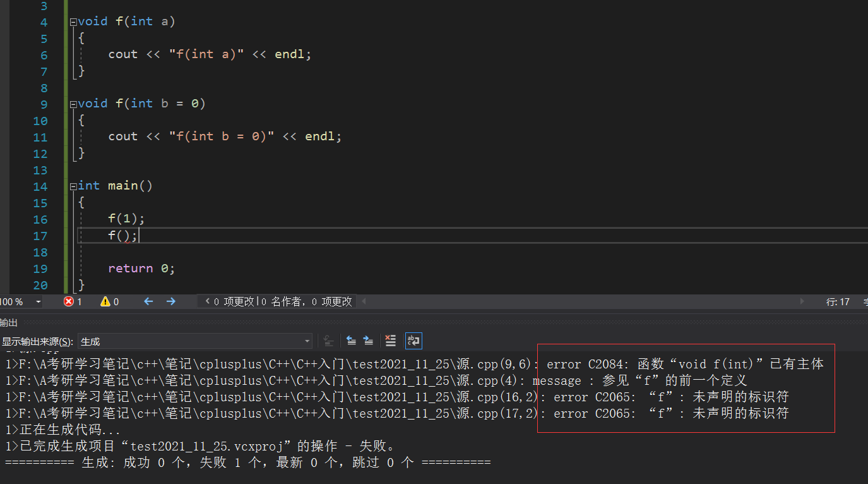The height and width of the screenshot is (484, 868).
Task: Clear all output with the clear-all icon
Action: click(x=391, y=341)
